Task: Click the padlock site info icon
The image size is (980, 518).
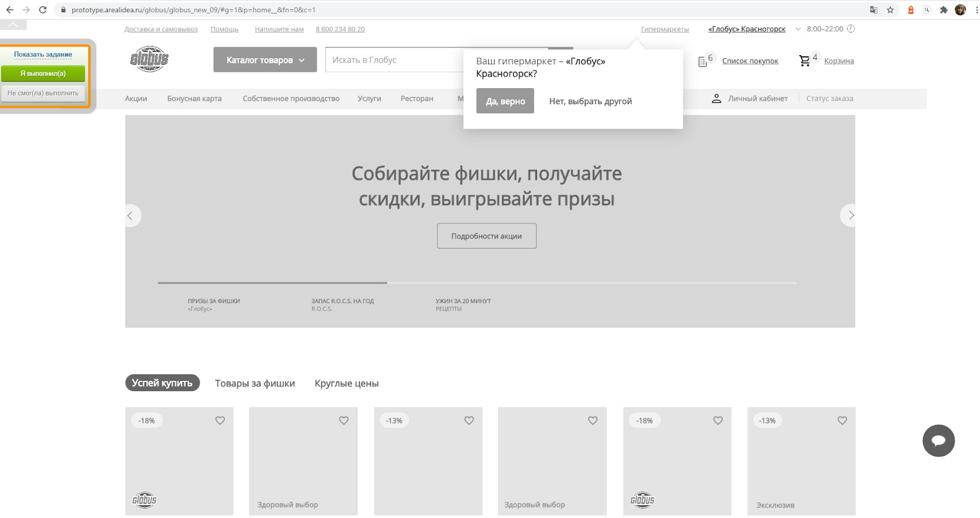Action: pyautogui.click(x=63, y=10)
